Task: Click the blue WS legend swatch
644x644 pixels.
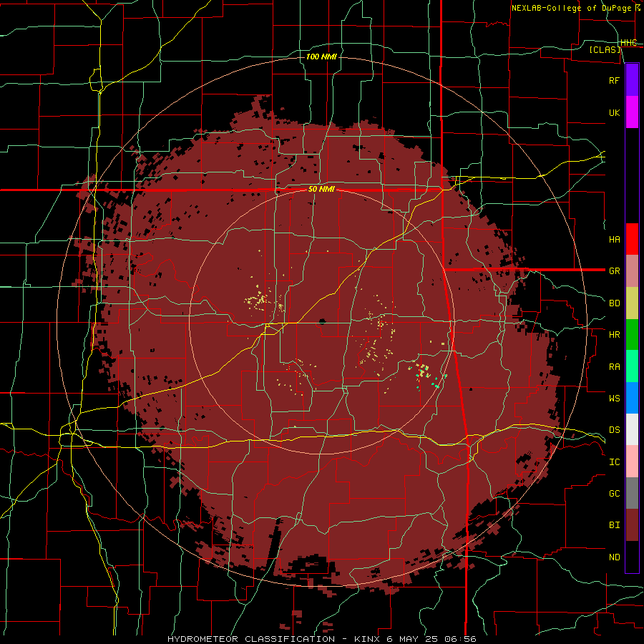Action: [632, 398]
